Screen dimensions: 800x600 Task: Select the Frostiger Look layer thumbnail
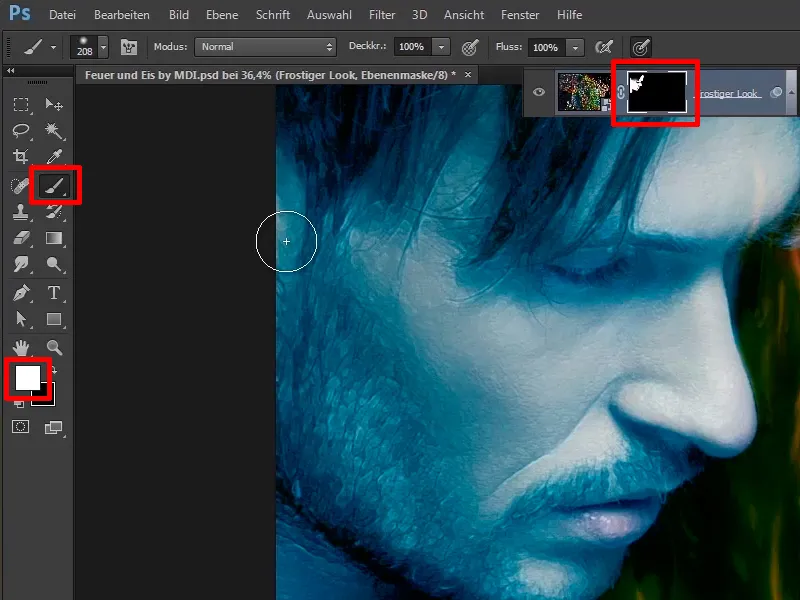point(585,92)
